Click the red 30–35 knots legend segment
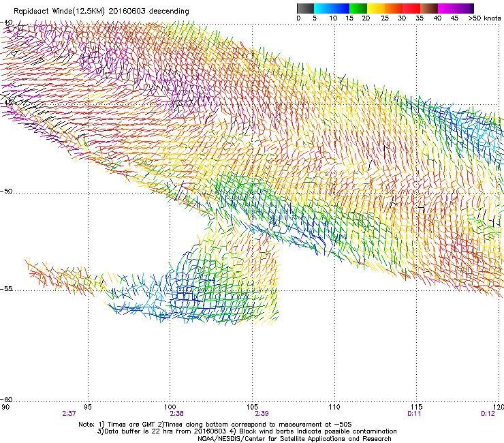The image size is (504, 443). pyautogui.click(x=411, y=8)
